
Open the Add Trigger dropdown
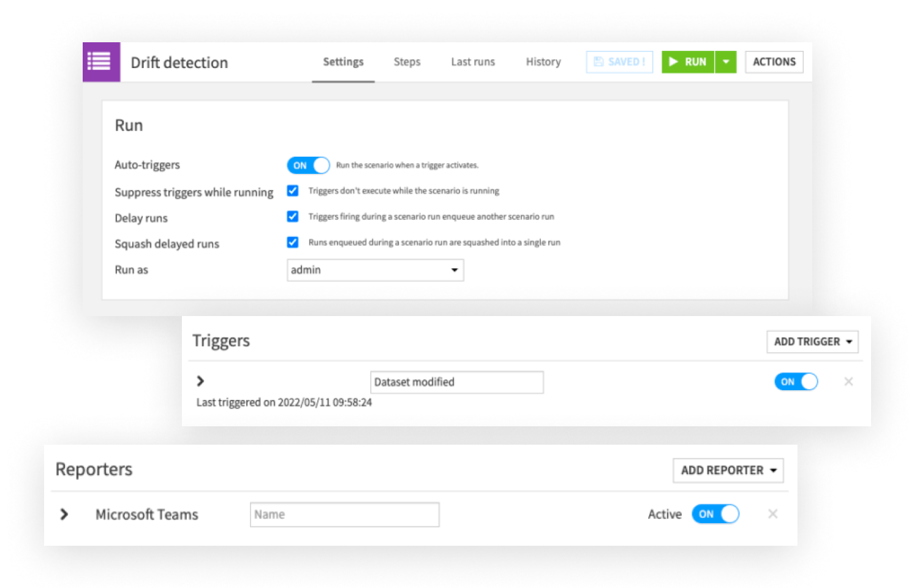(812, 342)
